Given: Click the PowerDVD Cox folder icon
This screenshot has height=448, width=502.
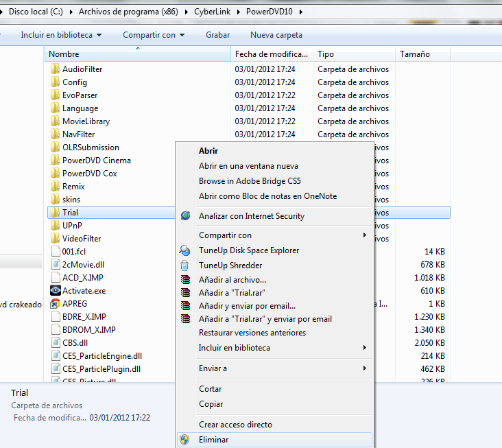Looking at the screenshot, I should click(55, 174).
